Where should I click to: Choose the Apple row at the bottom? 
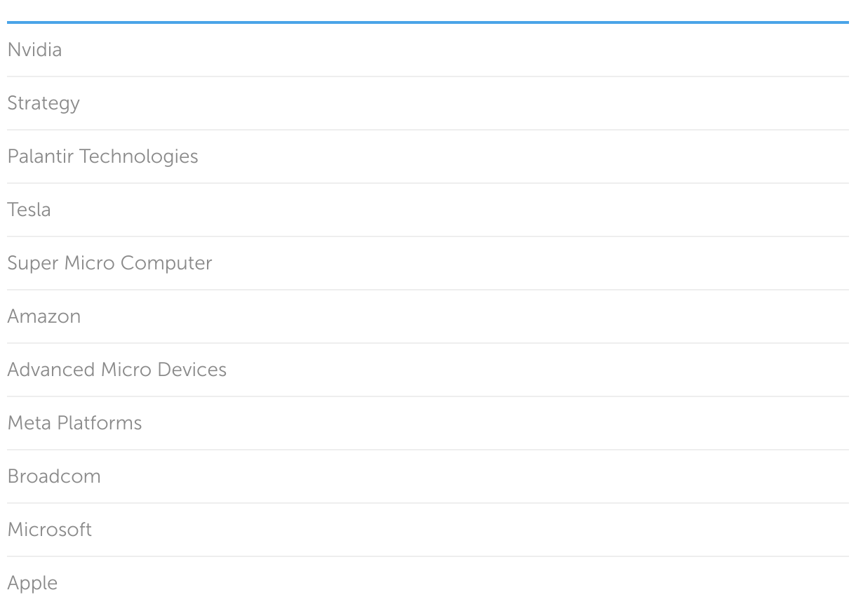point(428,583)
